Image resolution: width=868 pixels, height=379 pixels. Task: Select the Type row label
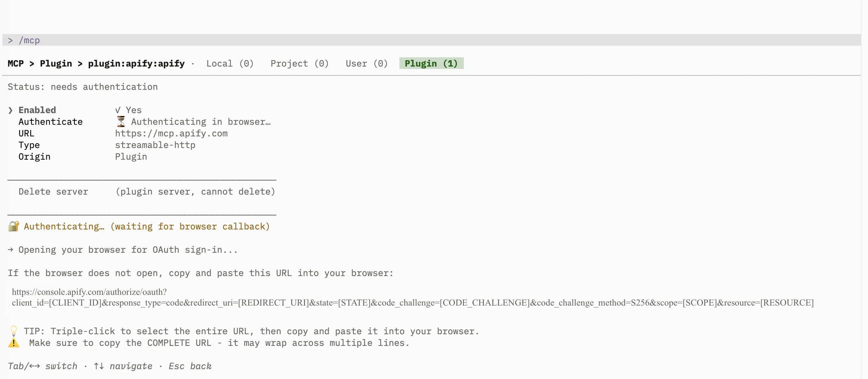29,145
